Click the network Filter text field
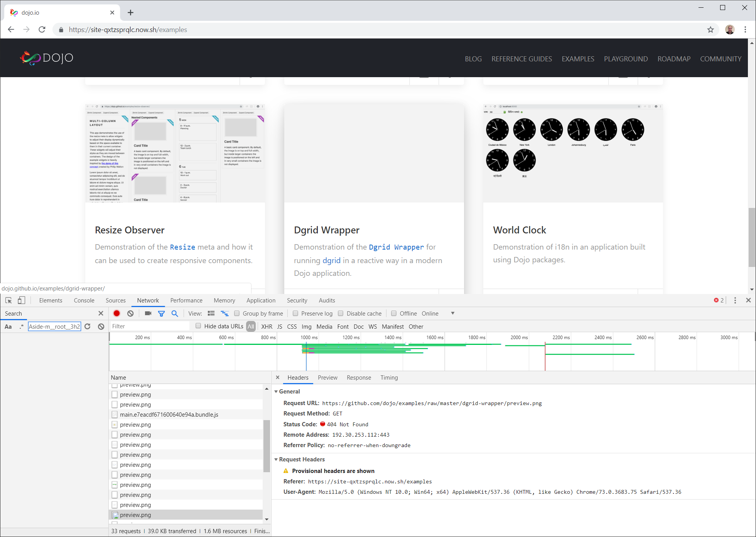Screen dimensions: 756x537 click(x=150, y=326)
